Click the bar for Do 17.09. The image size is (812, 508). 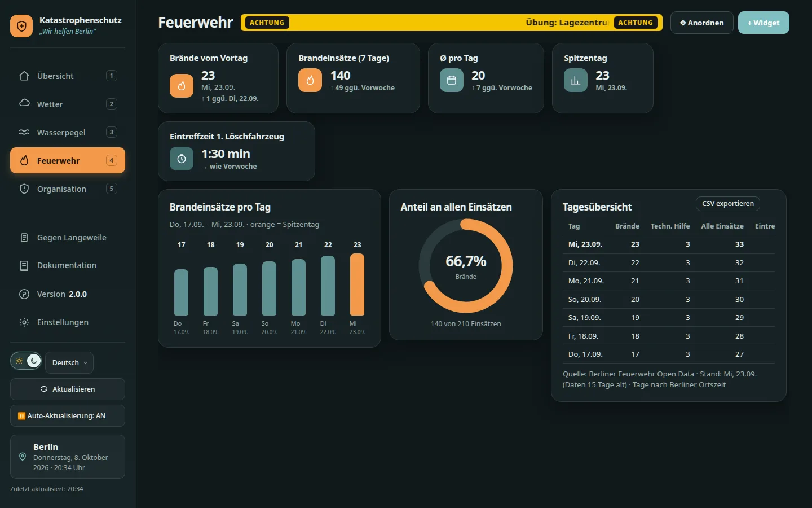point(181,292)
